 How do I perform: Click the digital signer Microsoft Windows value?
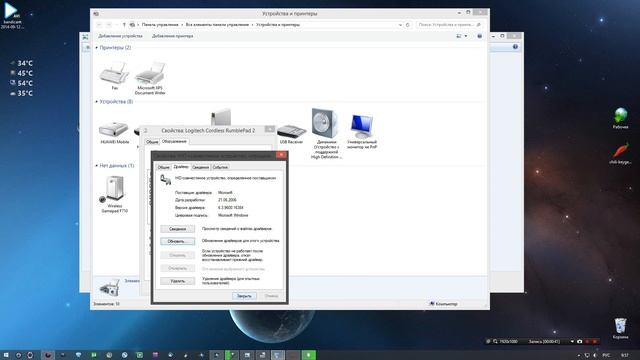(x=233, y=215)
